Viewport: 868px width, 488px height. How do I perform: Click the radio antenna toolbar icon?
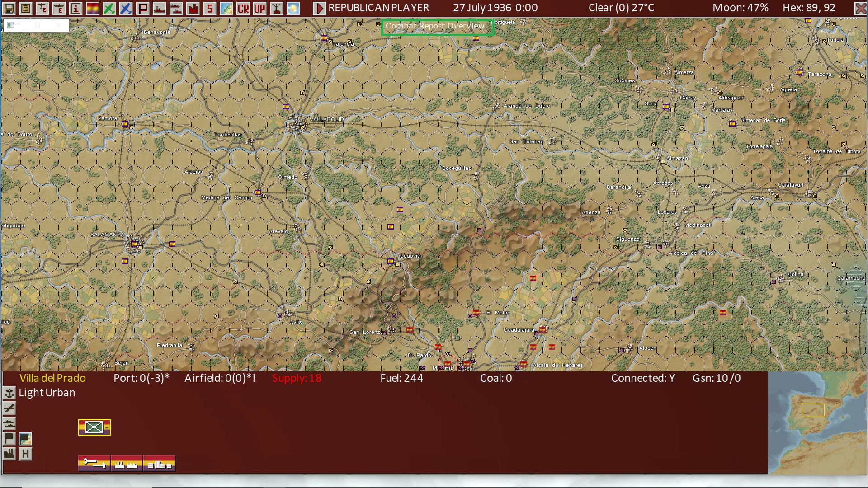(277, 8)
